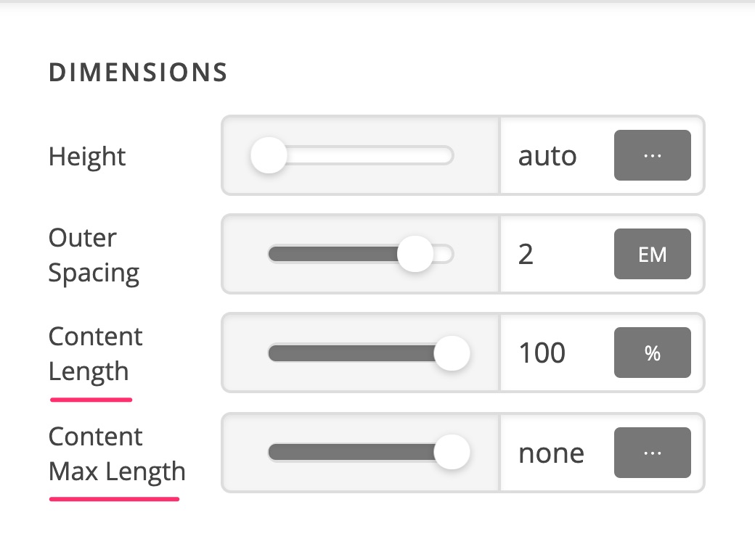Click the Content Max Length slider bar
The image size is (755, 560).
pos(351,452)
